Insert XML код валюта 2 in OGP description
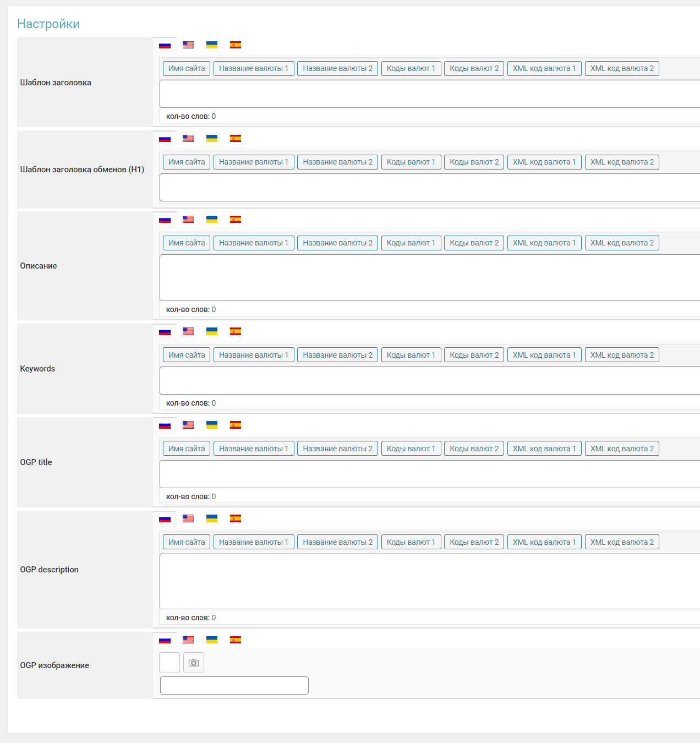 click(x=622, y=543)
